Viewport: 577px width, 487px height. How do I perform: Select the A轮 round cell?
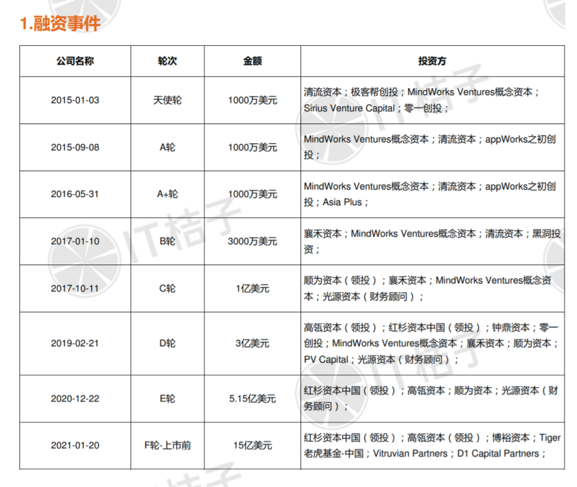(167, 147)
